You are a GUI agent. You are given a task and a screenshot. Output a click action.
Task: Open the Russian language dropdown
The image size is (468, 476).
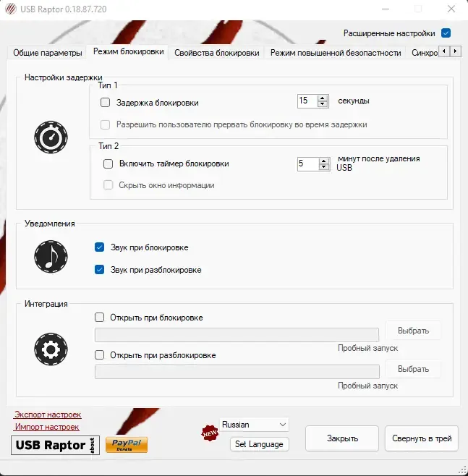pos(254,425)
